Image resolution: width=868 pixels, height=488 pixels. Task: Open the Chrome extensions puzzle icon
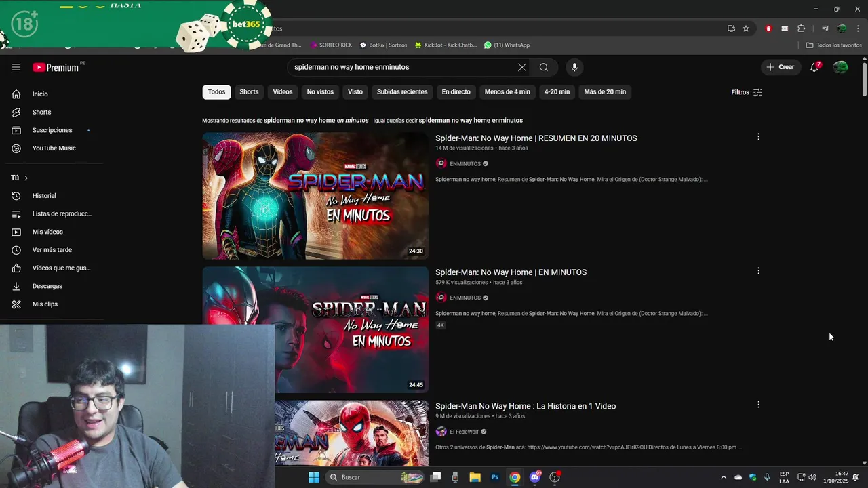pos(802,28)
